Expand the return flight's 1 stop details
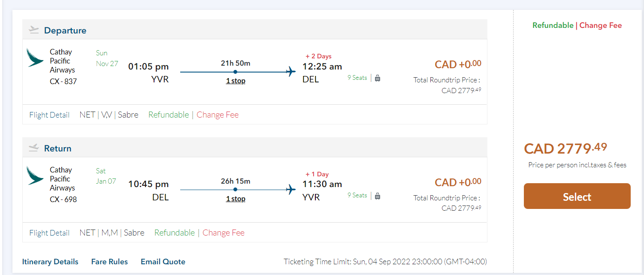 tap(236, 199)
